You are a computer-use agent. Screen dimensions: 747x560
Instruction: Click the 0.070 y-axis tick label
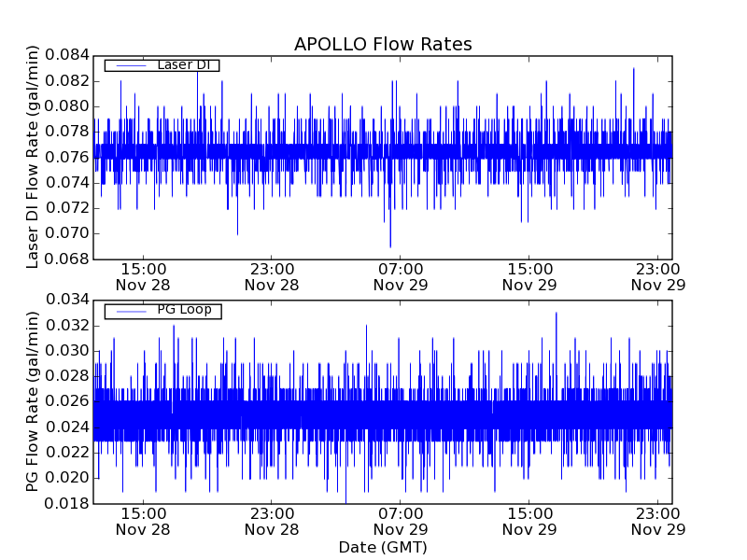67,233
